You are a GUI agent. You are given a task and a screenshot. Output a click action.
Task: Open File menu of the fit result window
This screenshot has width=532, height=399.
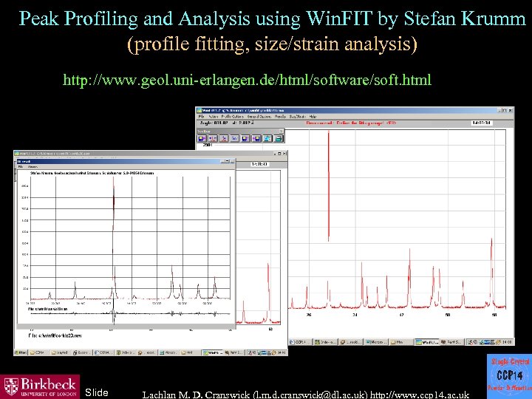point(21,167)
